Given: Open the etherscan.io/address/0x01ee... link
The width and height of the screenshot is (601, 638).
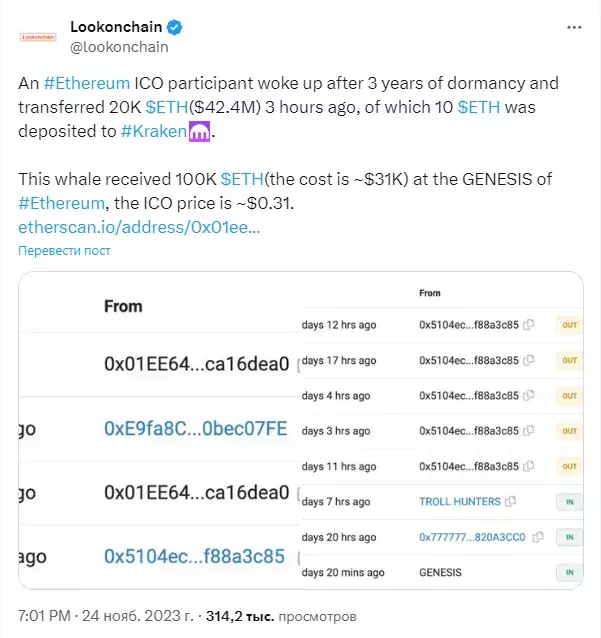Looking at the screenshot, I should point(139,227).
